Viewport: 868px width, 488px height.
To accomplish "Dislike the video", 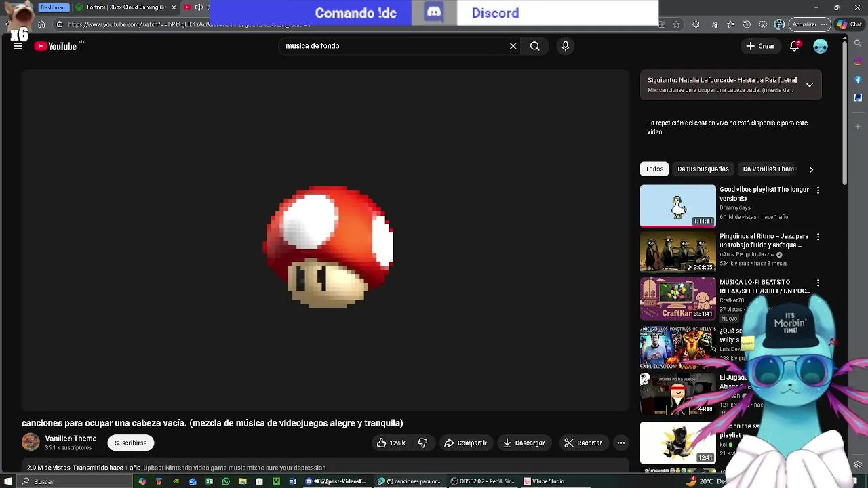I will coord(422,443).
